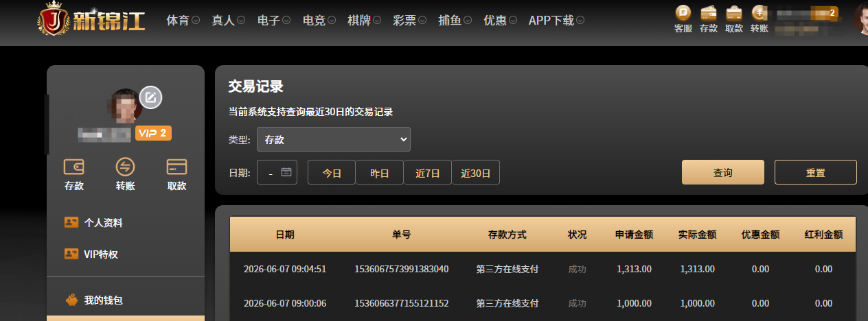Image resolution: width=868 pixels, height=321 pixels.
Task: Filter records by 今日
Action: (332, 172)
